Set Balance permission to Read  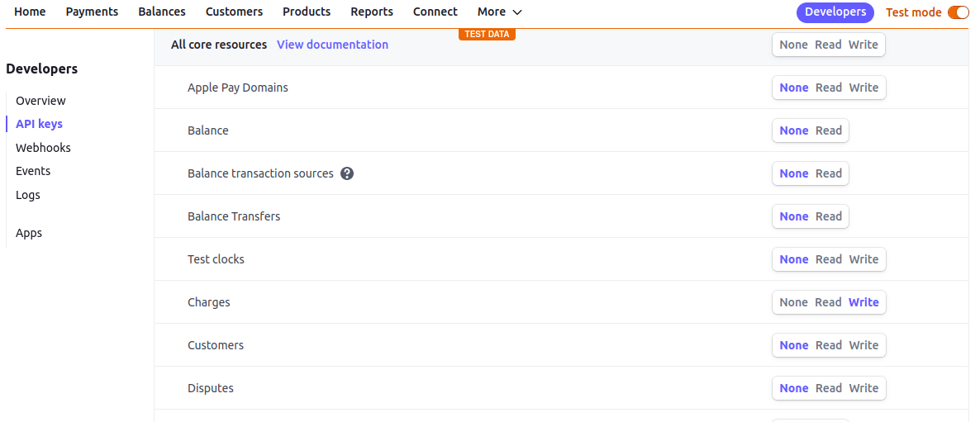click(829, 130)
